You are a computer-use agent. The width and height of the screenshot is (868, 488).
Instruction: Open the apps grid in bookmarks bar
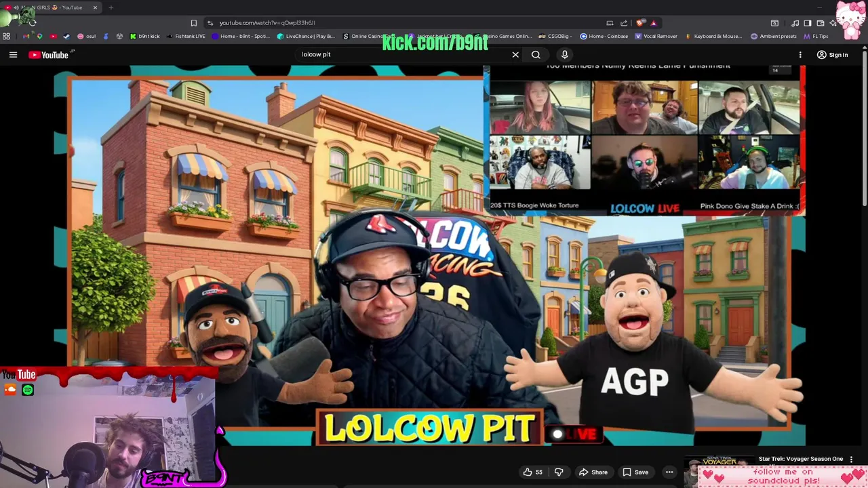click(x=7, y=36)
